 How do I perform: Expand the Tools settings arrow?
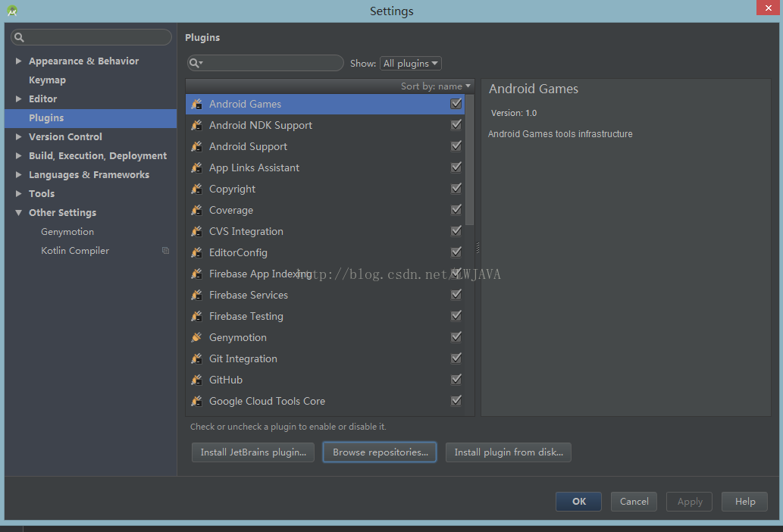point(18,194)
